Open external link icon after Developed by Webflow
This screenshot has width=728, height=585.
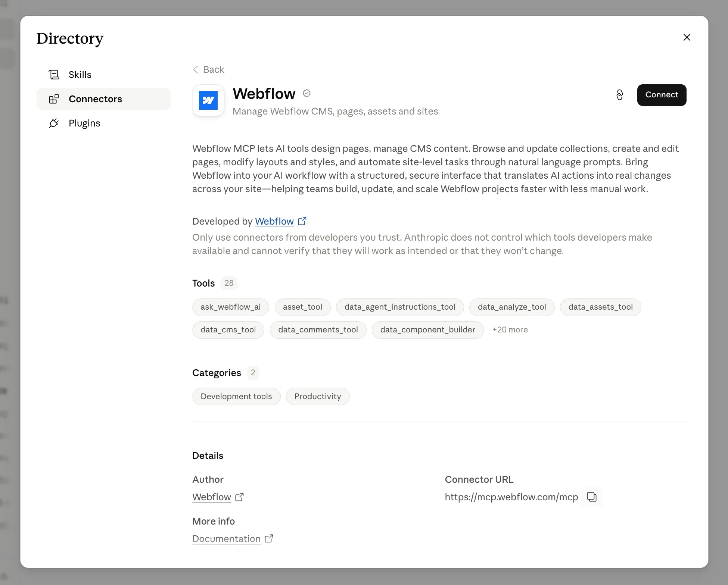[x=302, y=221]
